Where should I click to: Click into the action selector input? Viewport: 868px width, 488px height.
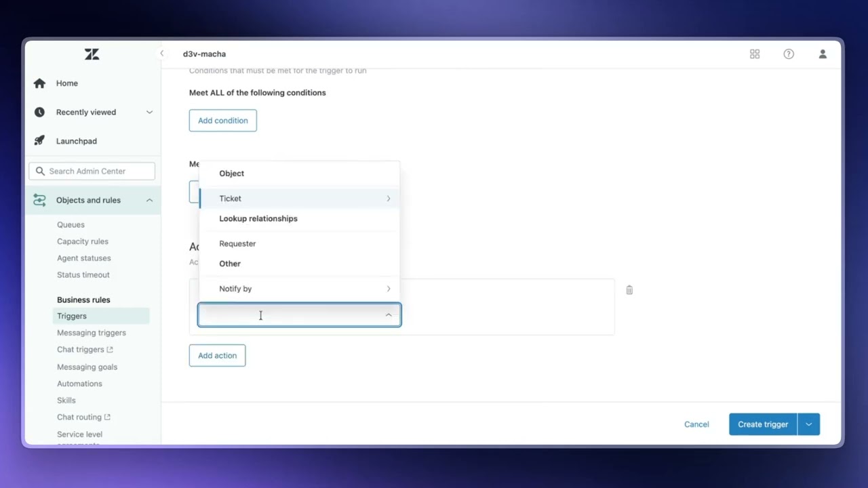pos(299,315)
